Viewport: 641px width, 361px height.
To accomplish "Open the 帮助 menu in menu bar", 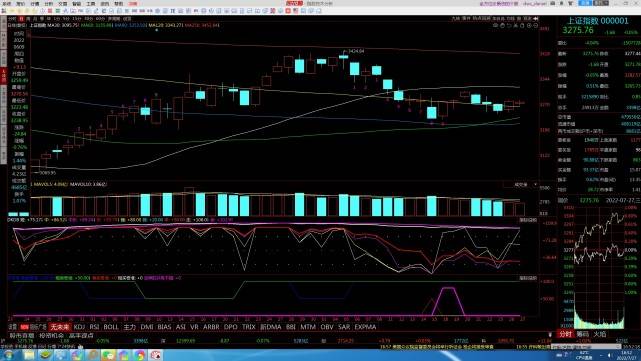I will click(119, 3).
